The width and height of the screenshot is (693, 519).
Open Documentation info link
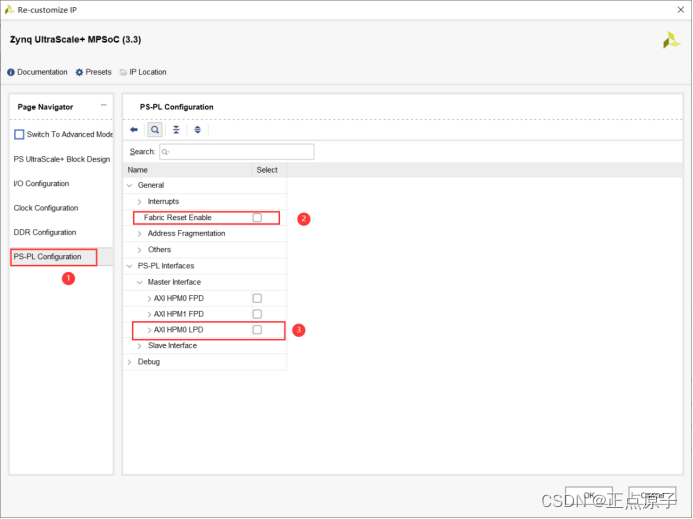coord(38,72)
